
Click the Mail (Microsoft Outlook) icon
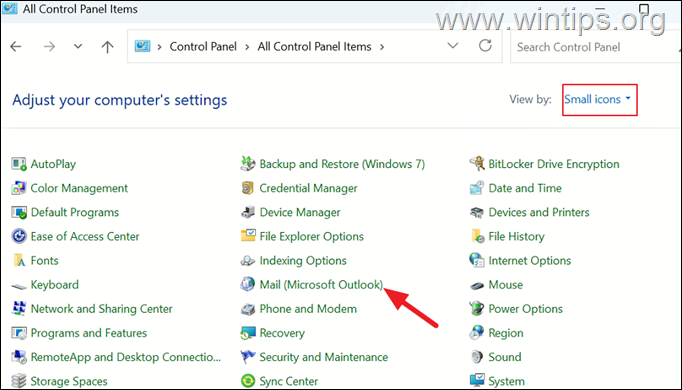point(247,284)
